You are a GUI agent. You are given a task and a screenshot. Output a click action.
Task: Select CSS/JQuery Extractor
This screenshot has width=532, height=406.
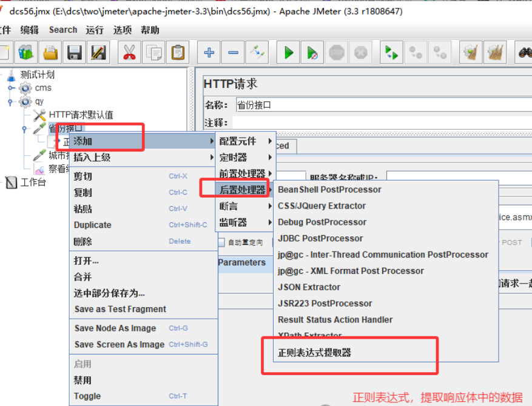pos(386,205)
